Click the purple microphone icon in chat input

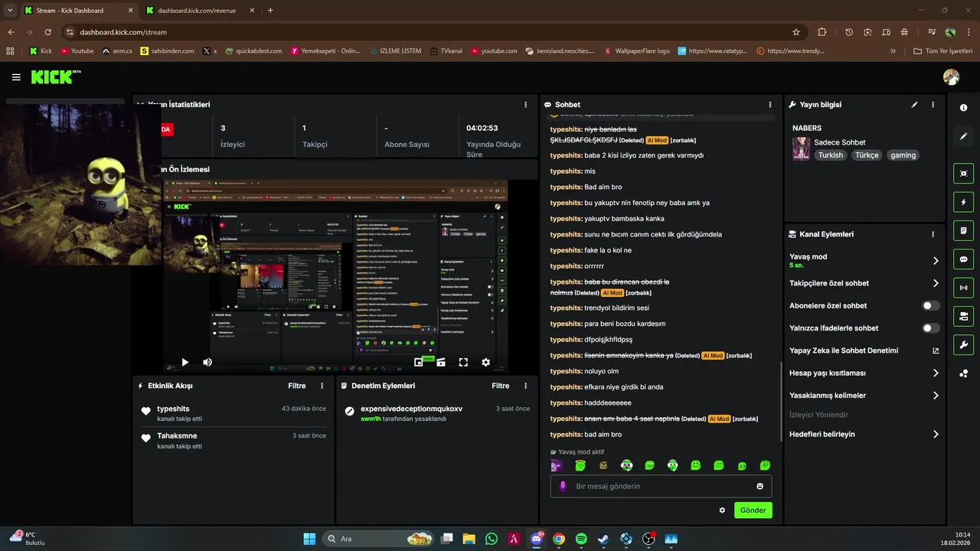point(563,486)
